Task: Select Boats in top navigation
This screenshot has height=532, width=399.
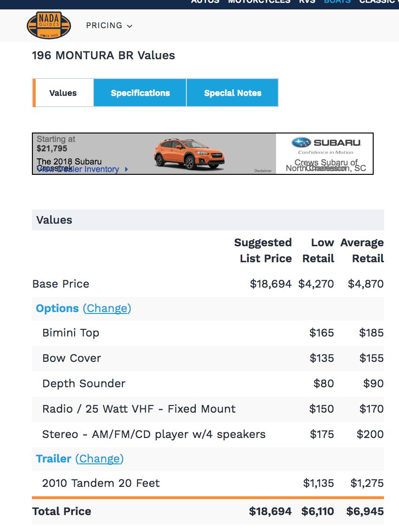Action: coord(338,2)
